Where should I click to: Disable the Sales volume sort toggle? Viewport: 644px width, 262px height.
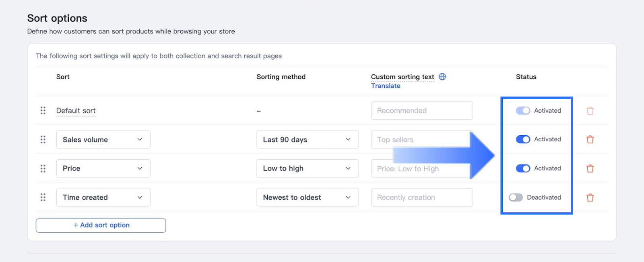pyautogui.click(x=523, y=139)
